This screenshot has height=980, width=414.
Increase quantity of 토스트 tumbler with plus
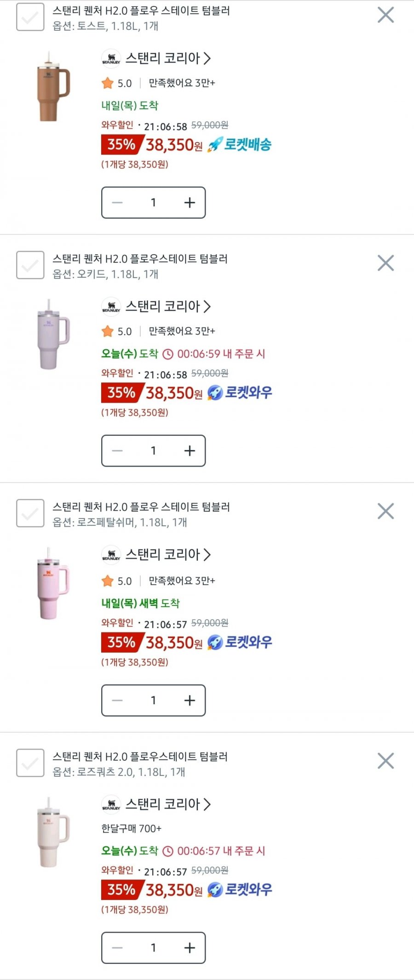click(190, 202)
